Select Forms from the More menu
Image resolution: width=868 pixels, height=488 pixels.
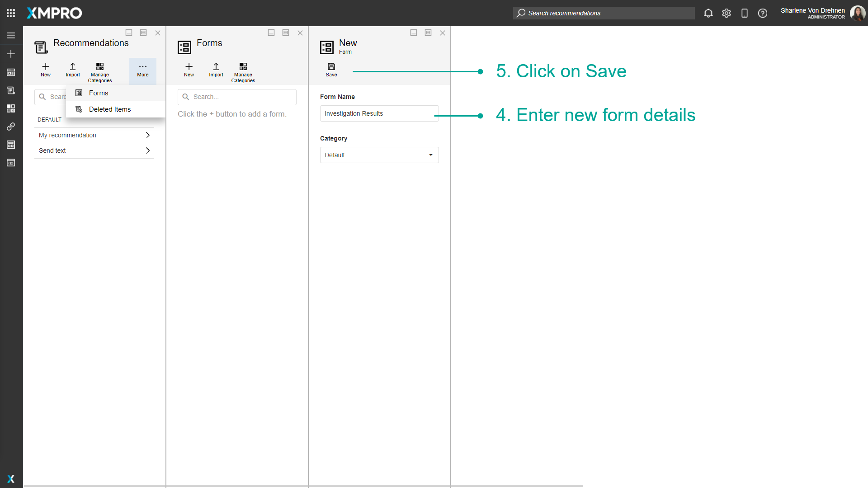click(x=99, y=93)
